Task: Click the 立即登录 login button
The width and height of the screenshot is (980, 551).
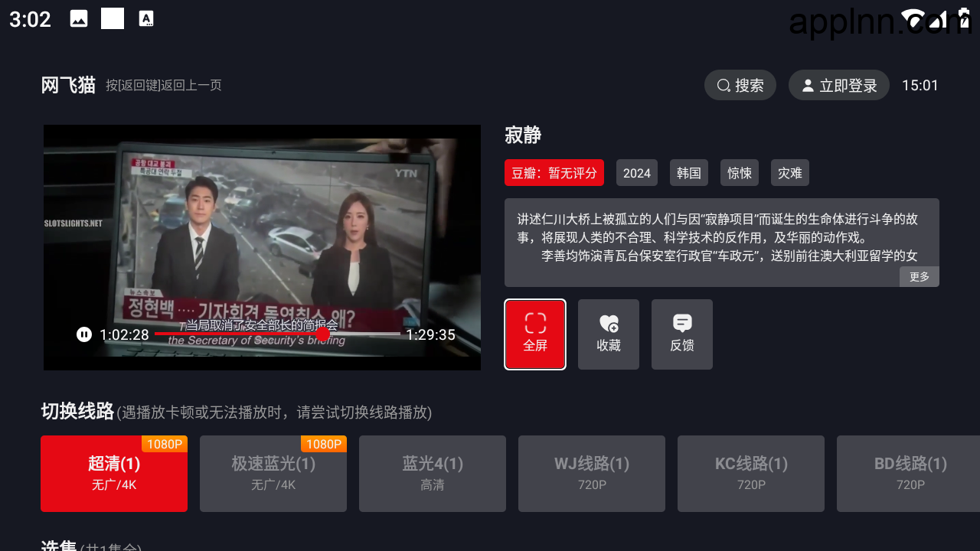Action: click(839, 85)
